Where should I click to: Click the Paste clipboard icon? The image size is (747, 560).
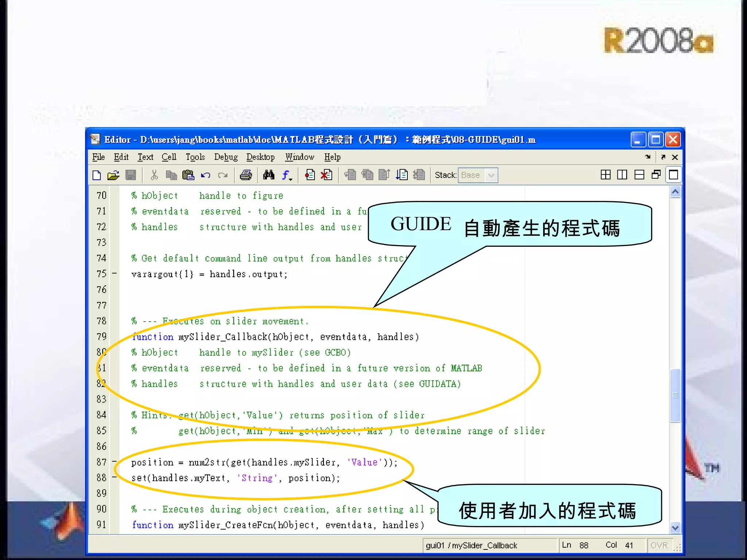tap(188, 175)
